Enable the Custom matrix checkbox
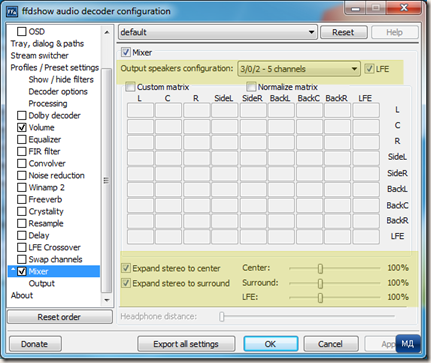Image resolution: width=431 pixels, height=363 pixels. tap(130, 87)
